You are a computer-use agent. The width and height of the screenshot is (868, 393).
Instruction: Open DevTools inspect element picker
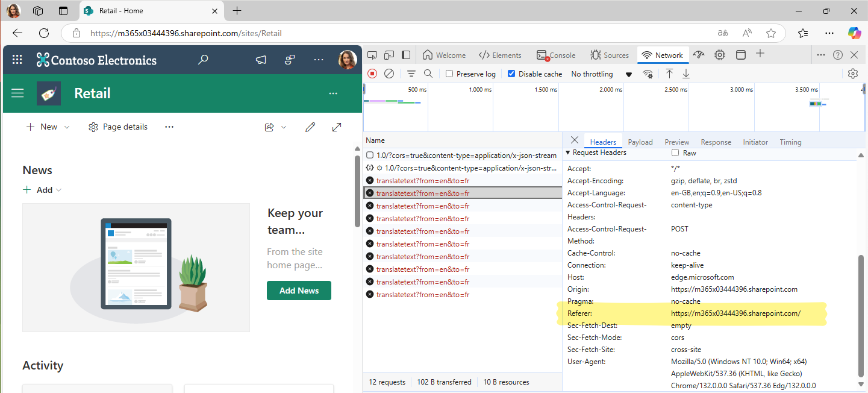pos(372,55)
